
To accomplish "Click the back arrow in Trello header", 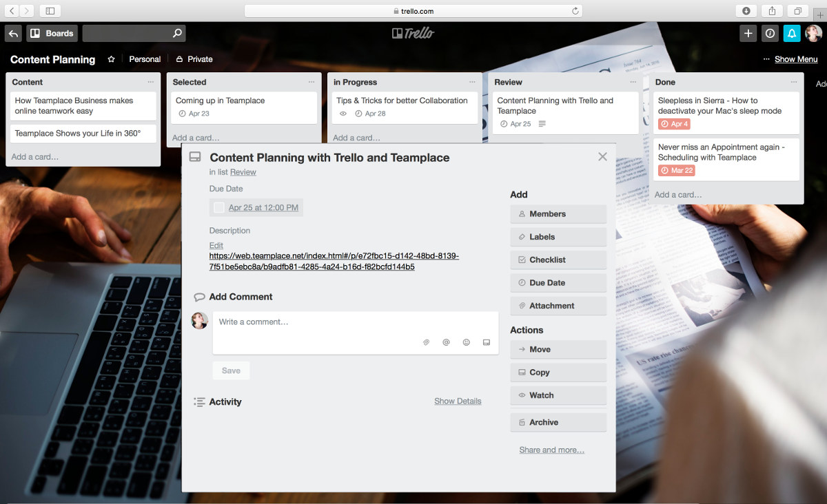I will tap(13, 33).
